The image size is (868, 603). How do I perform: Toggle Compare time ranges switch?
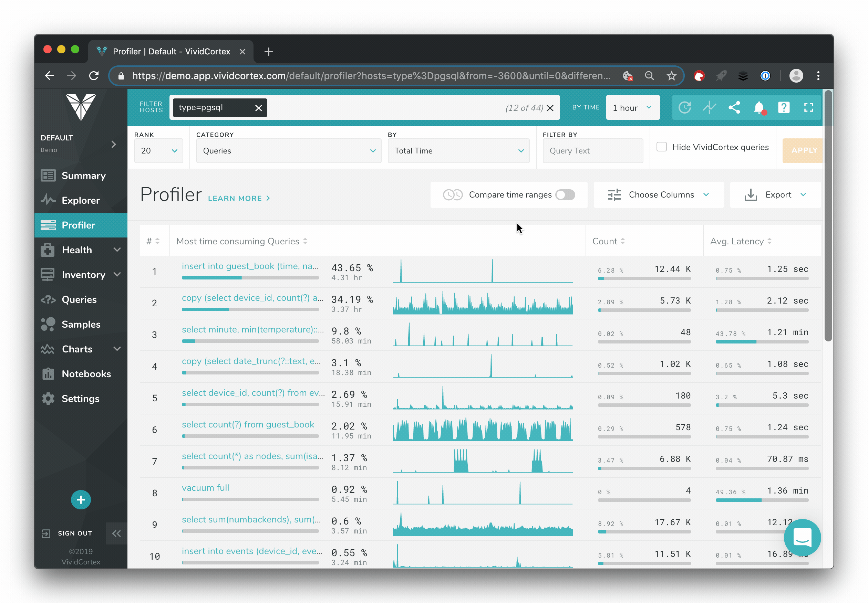click(x=565, y=194)
